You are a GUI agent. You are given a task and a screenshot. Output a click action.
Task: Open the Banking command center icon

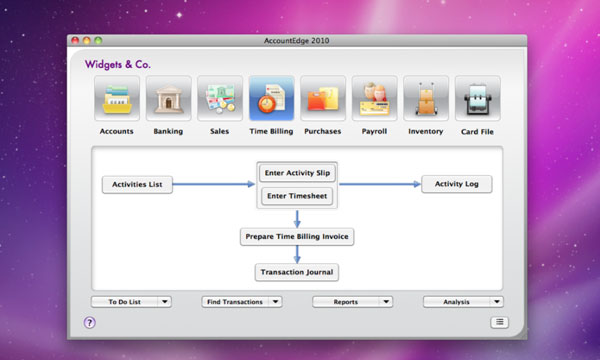168,98
